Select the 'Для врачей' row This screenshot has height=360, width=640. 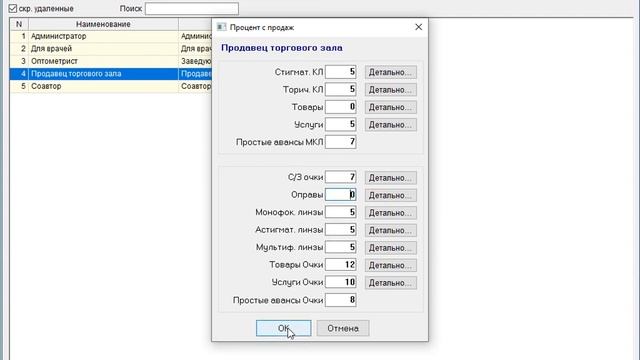(x=111, y=49)
